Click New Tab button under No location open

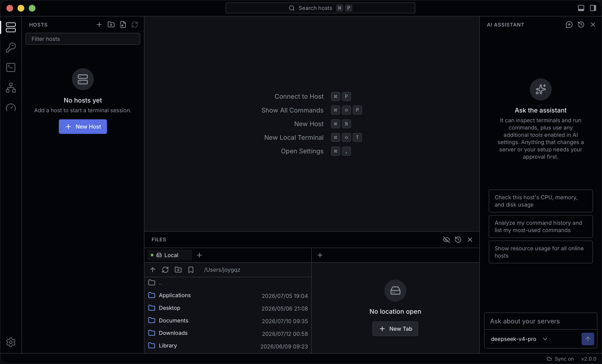coord(395,329)
